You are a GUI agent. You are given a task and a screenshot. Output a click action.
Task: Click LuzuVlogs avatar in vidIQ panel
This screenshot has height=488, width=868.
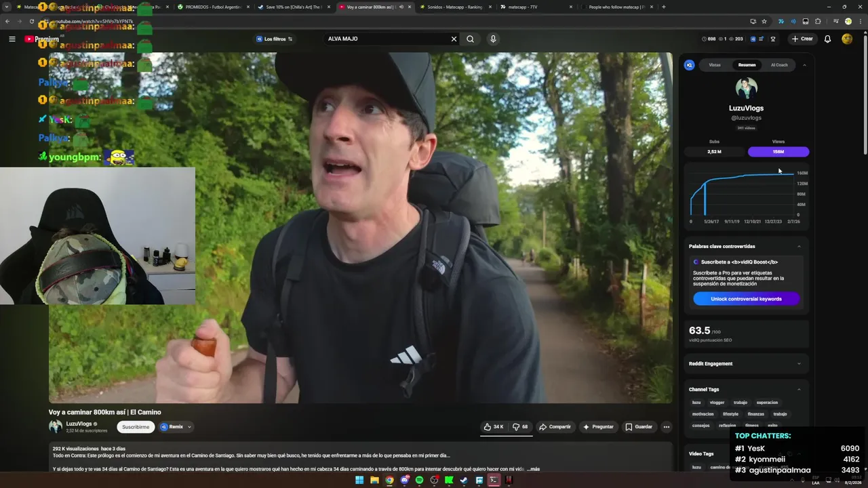coord(746,89)
